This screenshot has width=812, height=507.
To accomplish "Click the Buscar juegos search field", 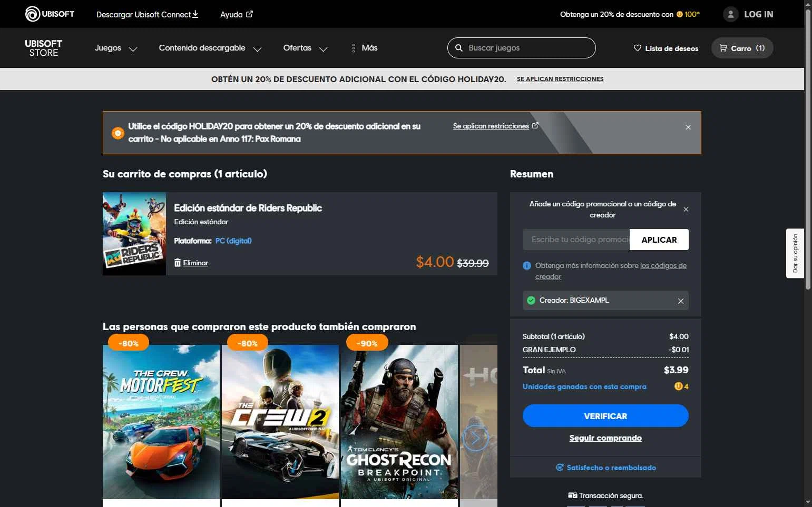I will tap(522, 48).
